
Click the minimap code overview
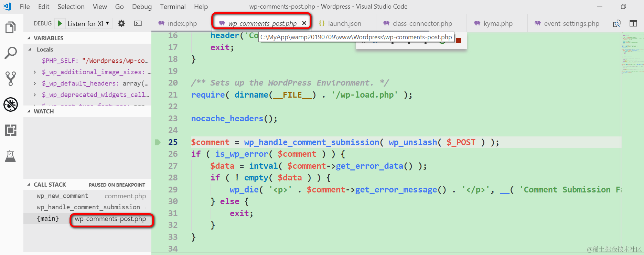click(632, 53)
